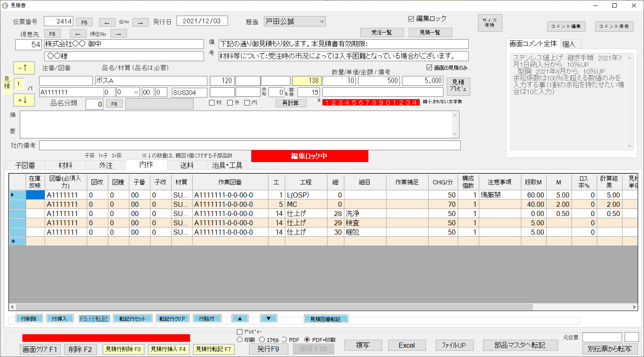Uncheck the 編集ロック checkbox
This screenshot has width=644, height=357.
tap(411, 19)
